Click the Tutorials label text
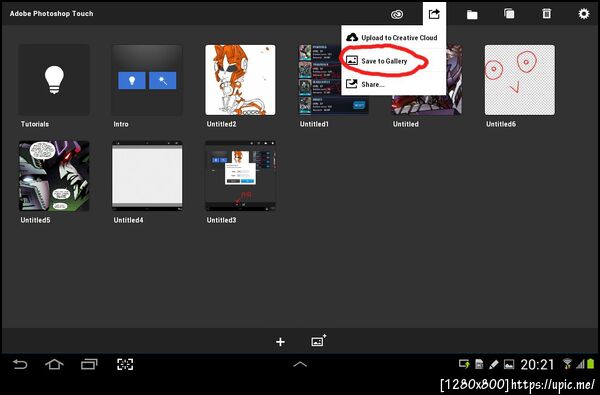 click(x=34, y=124)
